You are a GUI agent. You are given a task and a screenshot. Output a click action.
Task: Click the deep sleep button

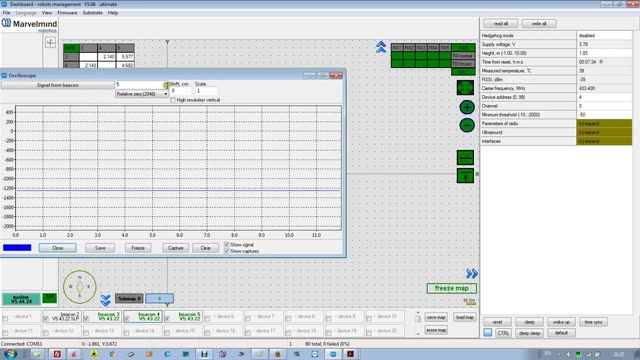pos(529,333)
